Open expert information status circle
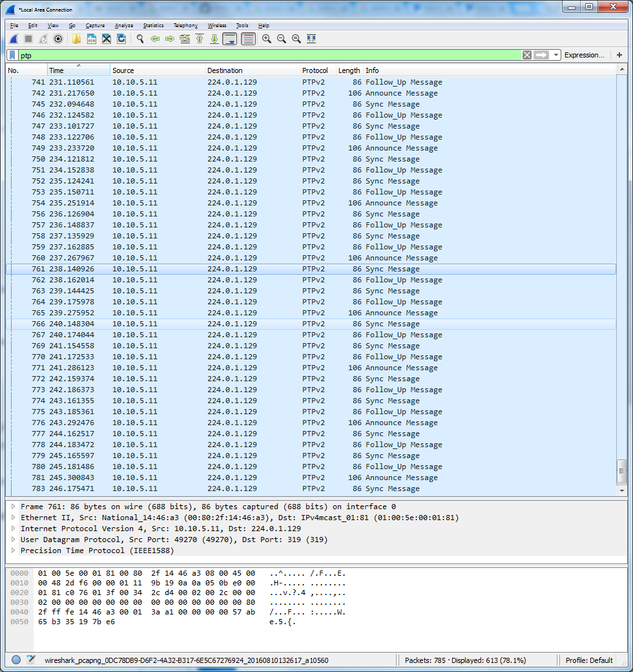Viewport: 633px width, 672px height. coord(16,660)
